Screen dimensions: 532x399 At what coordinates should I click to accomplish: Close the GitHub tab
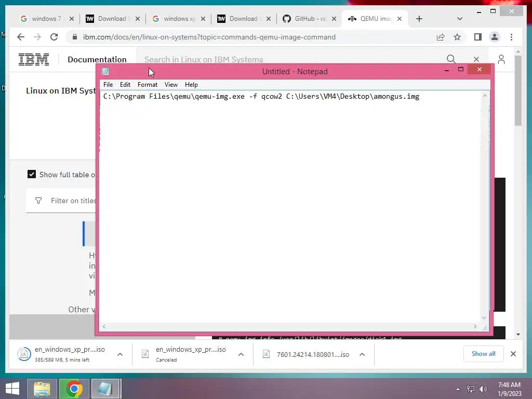[334, 19]
